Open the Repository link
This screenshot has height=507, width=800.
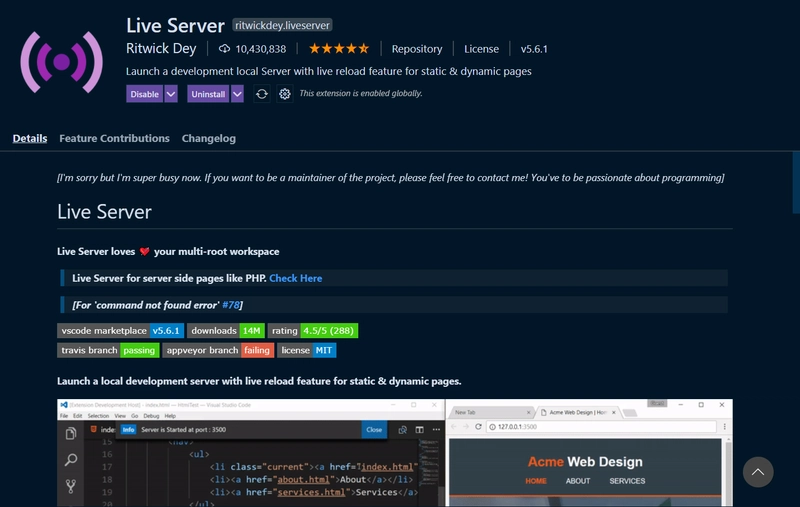[x=417, y=49]
